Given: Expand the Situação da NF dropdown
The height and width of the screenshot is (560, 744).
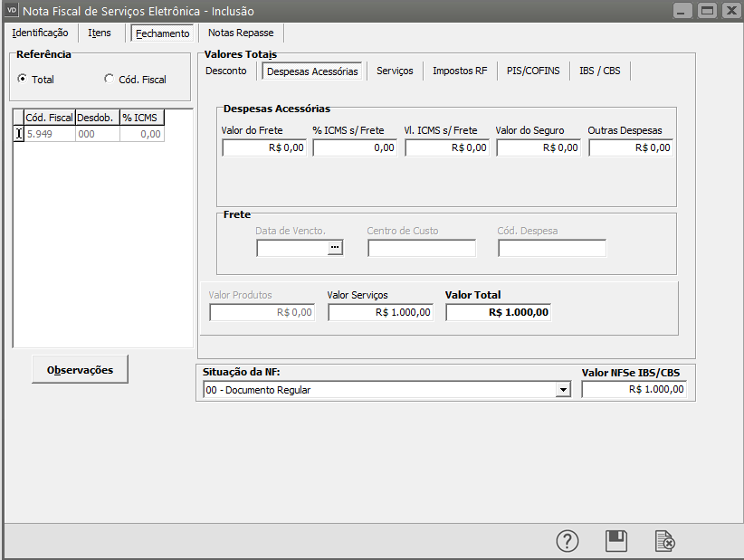Looking at the screenshot, I should (x=563, y=390).
